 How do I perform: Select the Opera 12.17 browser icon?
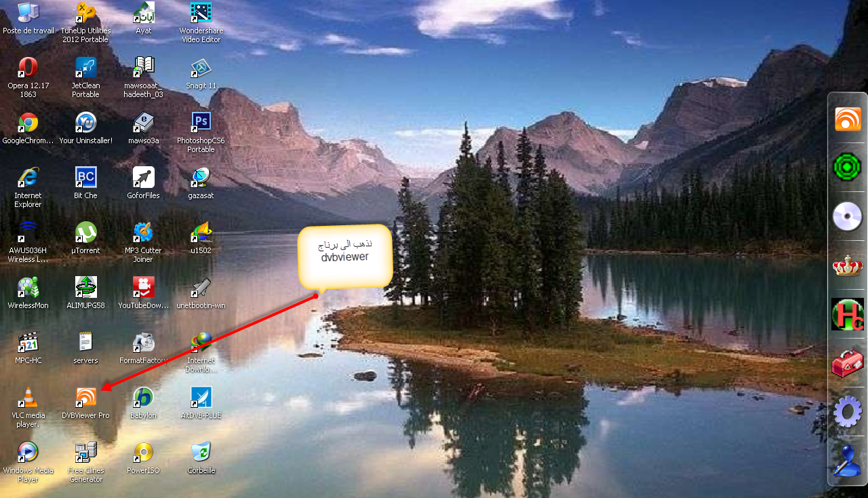[x=28, y=67]
